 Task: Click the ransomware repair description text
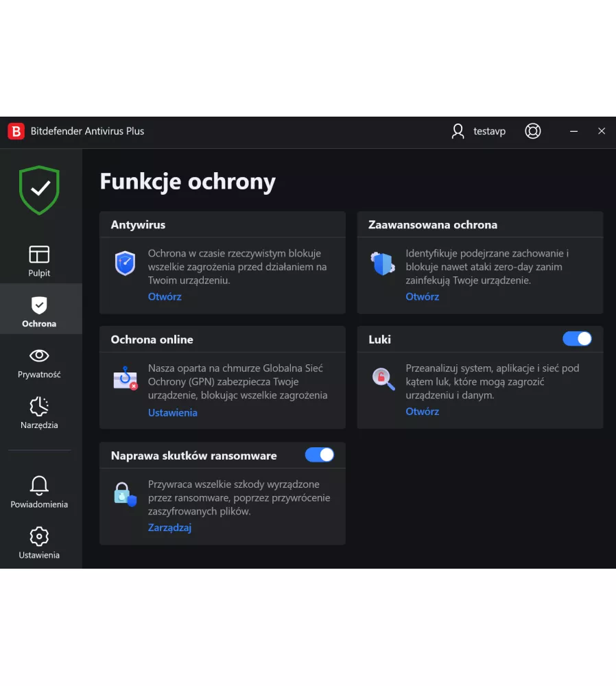239,498
